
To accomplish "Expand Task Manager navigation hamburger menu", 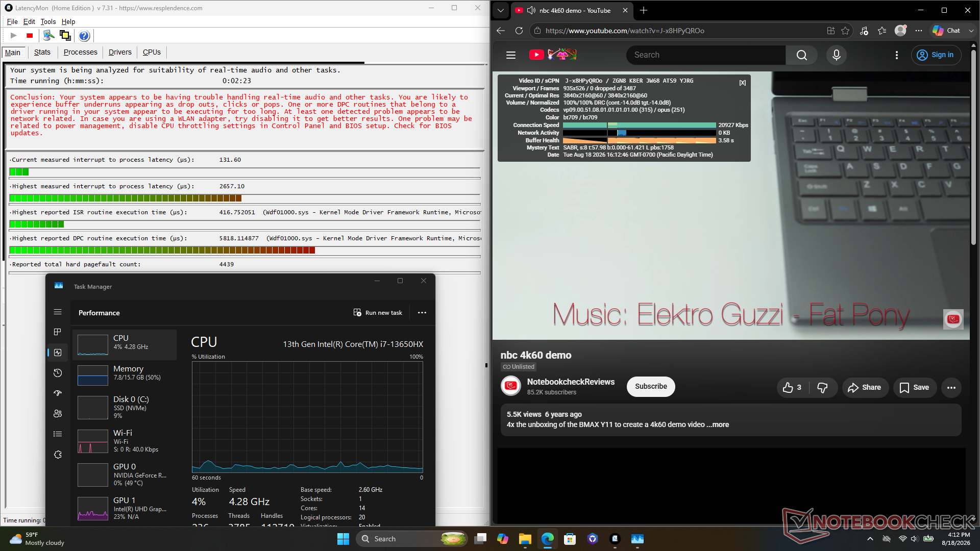I will (58, 312).
